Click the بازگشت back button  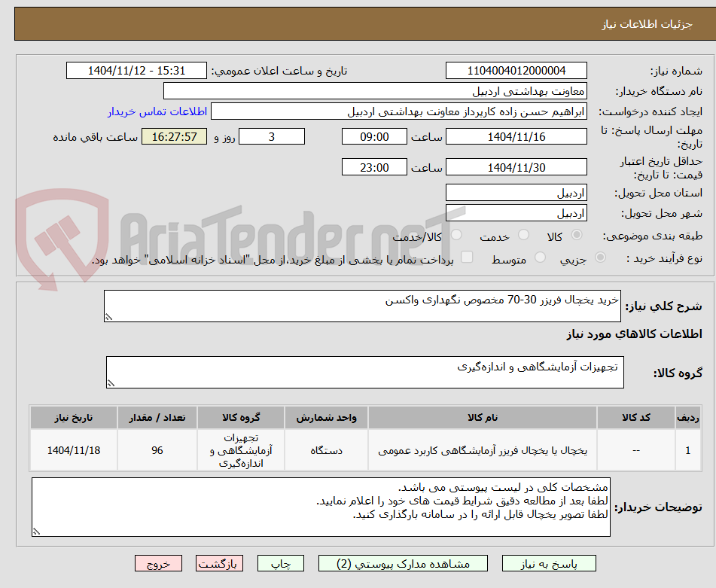(x=219, y=564)
